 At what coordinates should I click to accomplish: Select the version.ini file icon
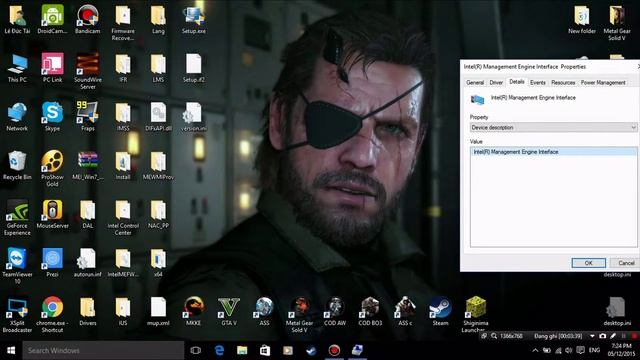[x=193, y=116]
